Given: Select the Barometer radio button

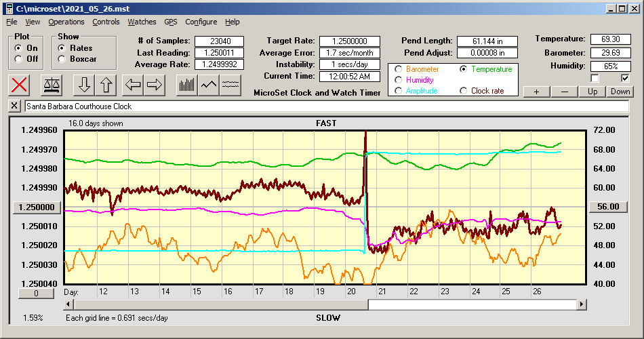Looking at the screenshot, I should click(398, 69).
